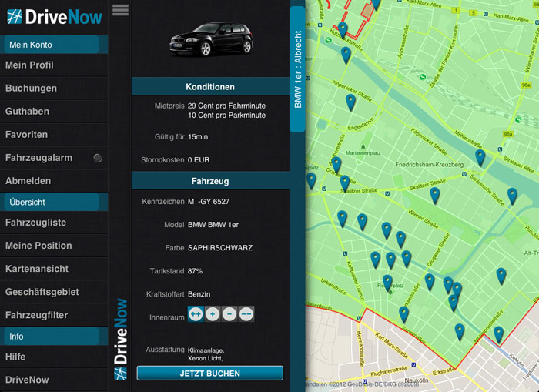Select the car pin on Sonnenallee
The height and width of the screenshot is (392, 539).
403,315
